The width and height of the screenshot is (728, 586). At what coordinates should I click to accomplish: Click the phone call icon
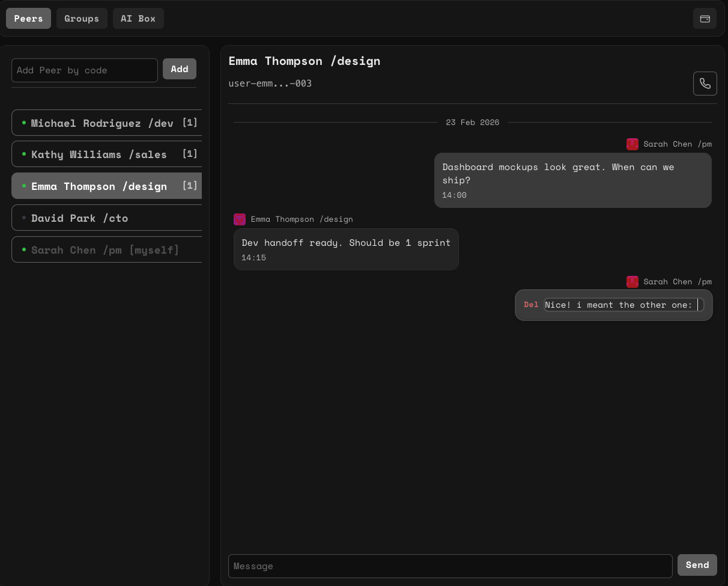(x=705, y=84)
